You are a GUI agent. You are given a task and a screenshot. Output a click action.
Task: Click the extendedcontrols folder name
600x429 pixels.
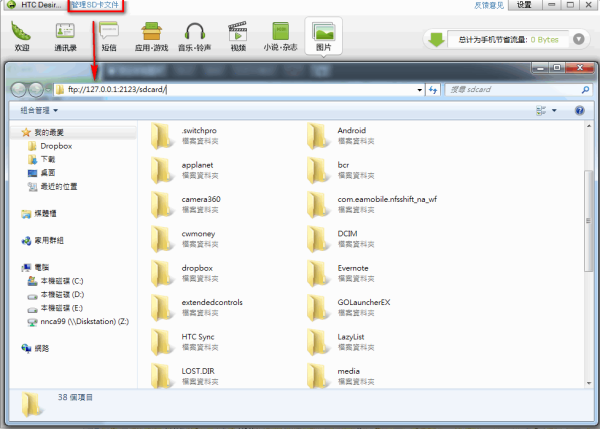click(212, 302)
